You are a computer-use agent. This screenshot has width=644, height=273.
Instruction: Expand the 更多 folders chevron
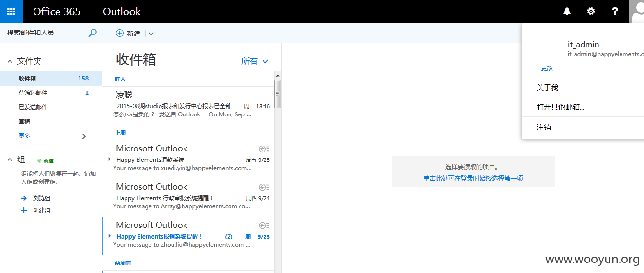coord(84,136)
